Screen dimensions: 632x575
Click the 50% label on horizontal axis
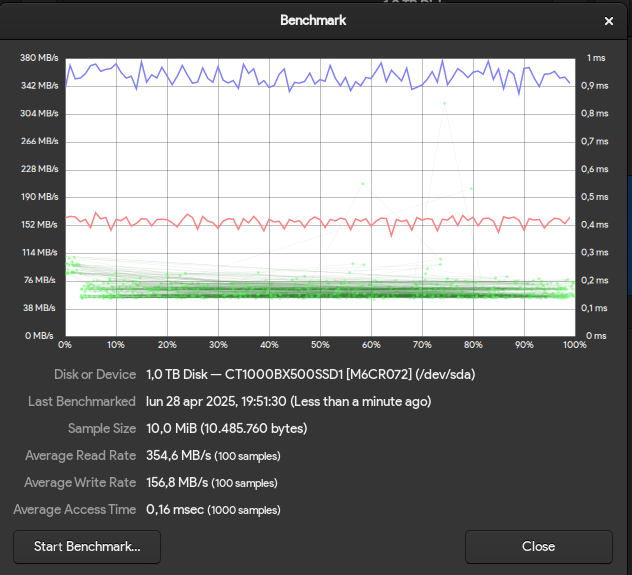tap(320, 345)
